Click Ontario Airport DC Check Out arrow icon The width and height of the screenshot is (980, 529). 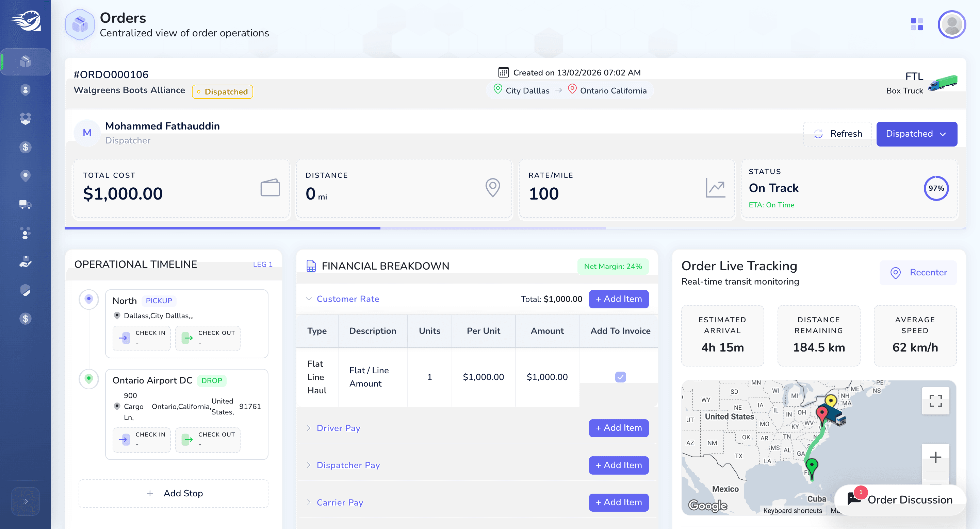(x=187, y=440)
